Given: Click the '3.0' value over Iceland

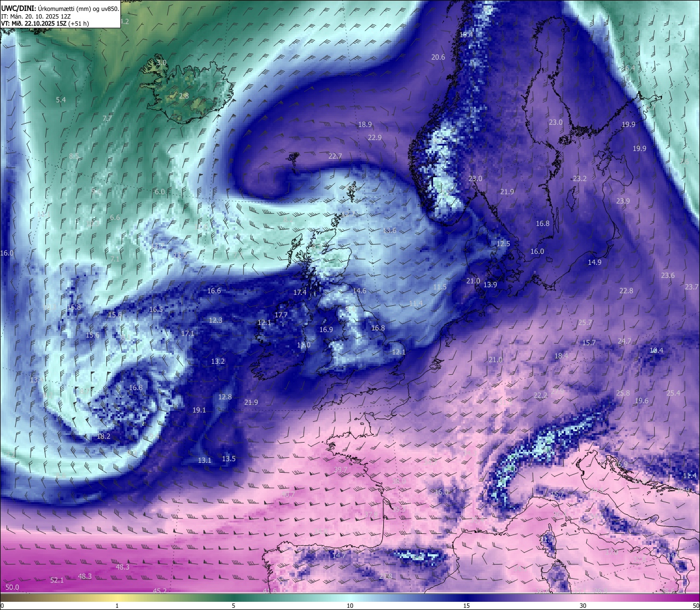Looking at the screenshot, I should (161, 63).
